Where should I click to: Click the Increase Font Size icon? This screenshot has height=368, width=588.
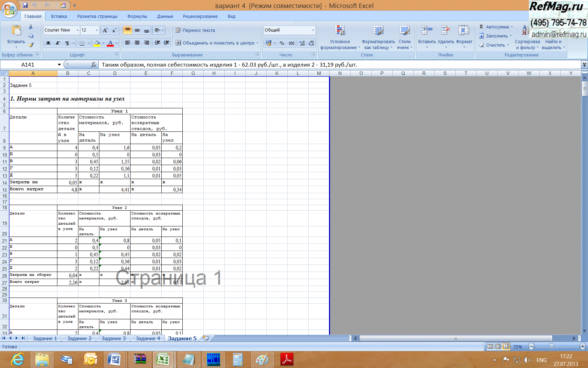105,30
